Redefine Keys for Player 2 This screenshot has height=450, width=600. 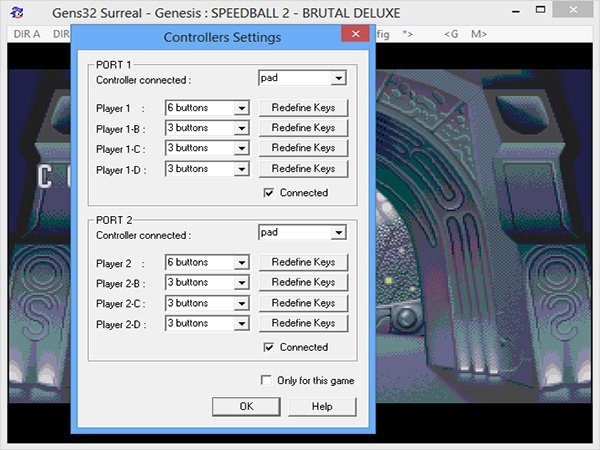303,262
